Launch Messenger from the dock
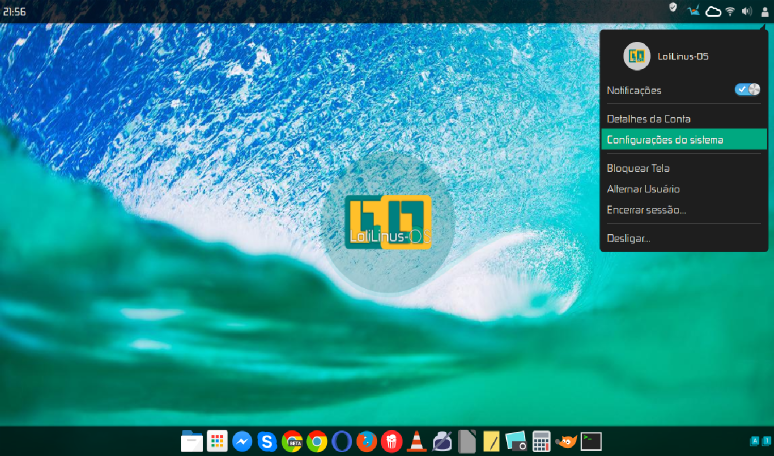Viewport: 774px width, 456px height. (242, 442)
